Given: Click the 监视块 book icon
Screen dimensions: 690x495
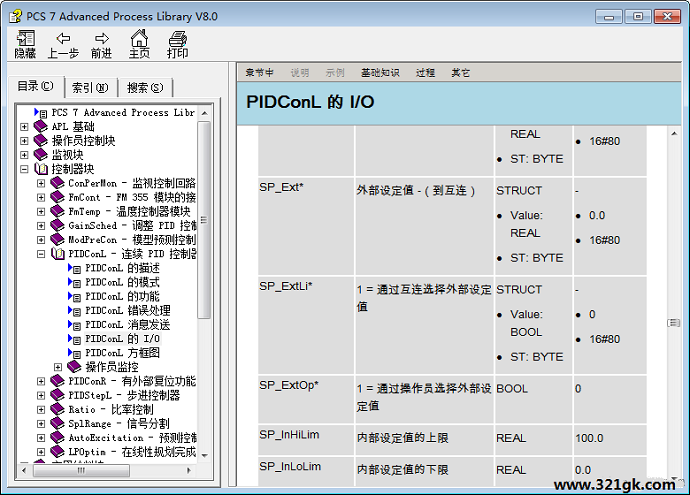Looking at the screenshot, I should [x=40, y=155].
